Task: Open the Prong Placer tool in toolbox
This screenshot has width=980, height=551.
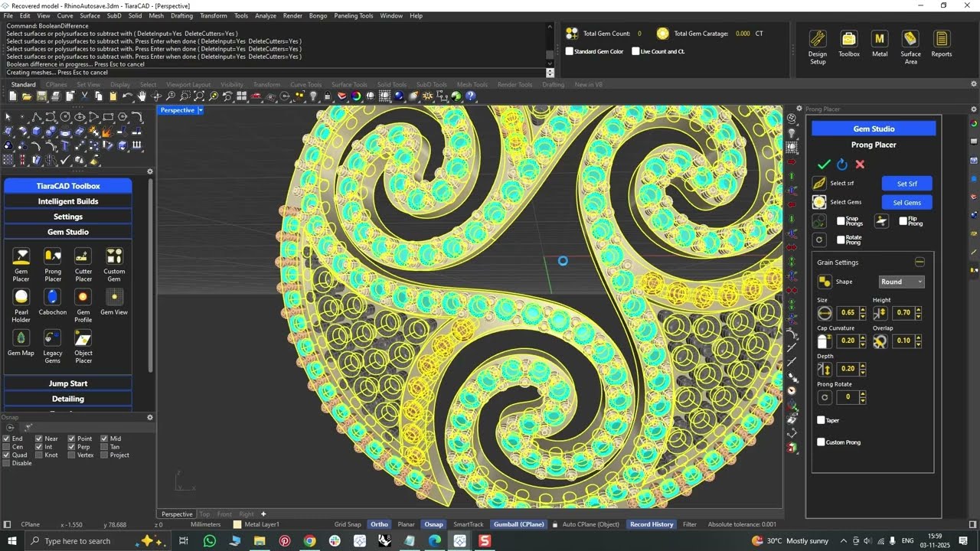Action: tap(52, 264)
